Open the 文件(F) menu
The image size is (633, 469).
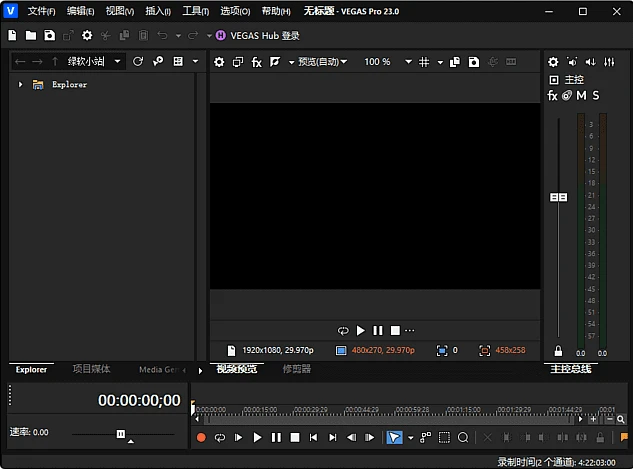[41, 11]
